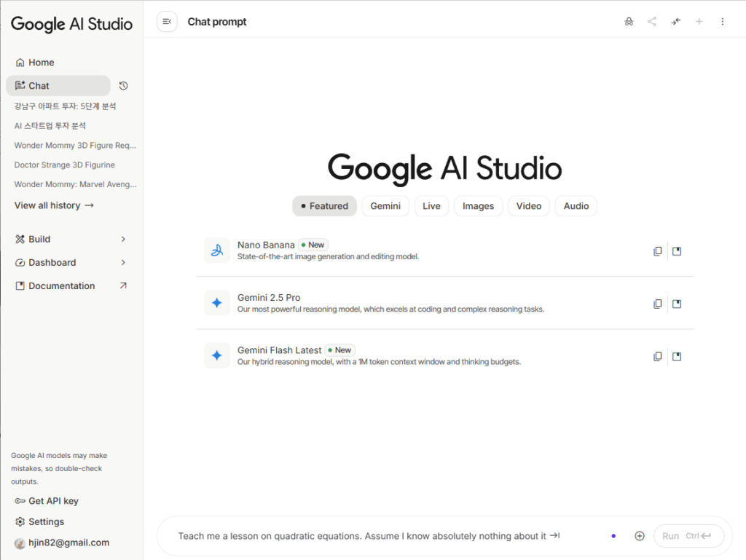The image size is (746, 560).
Task: Collapse the prompt header sidebar
Action: click(x=167, y=21)
